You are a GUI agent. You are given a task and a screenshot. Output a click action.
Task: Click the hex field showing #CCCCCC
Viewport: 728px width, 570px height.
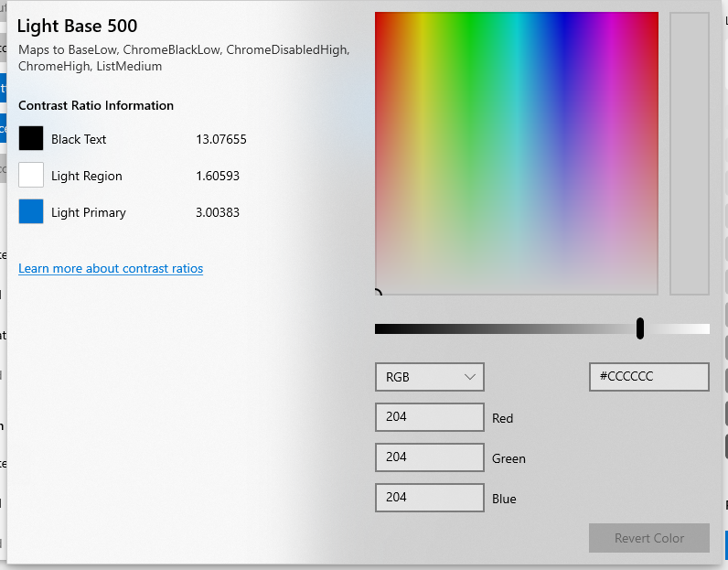(x=648, y=377)
